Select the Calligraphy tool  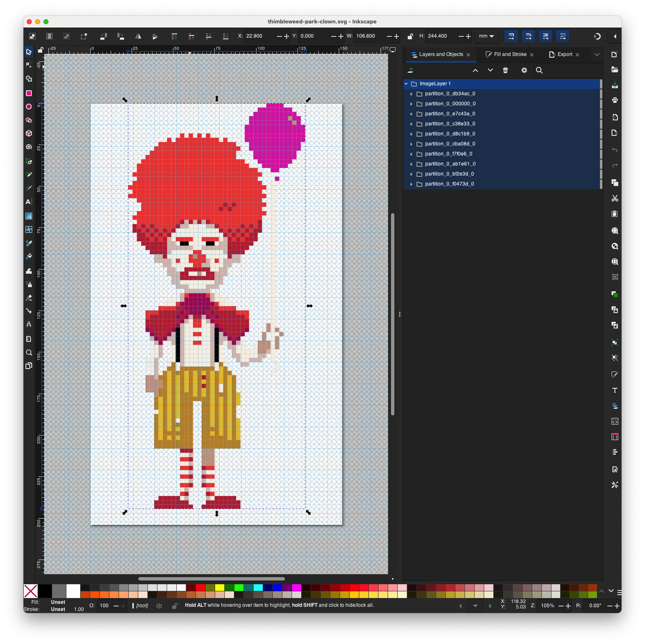pyautogui.click(x=29, y=188)
